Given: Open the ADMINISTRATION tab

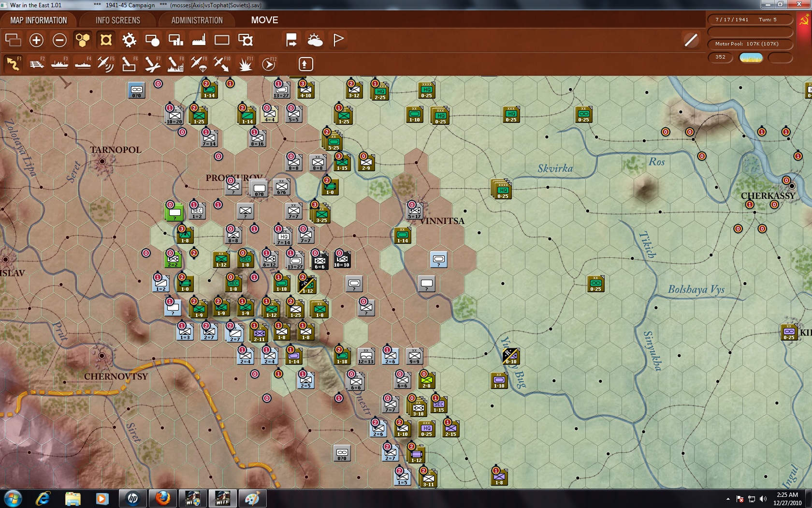Looking at the screenshot, I should click(x=197, y=20).
